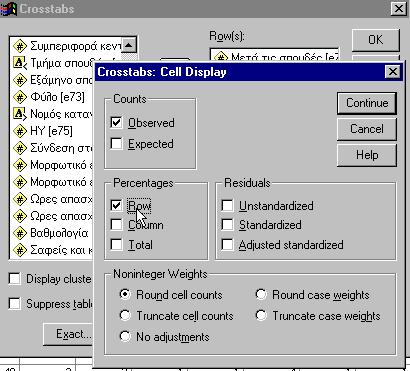The height and width of the screenshot is (371, 410).
Task: Click the Crosstabs title bar app icon
Action: tap(8, 8)
